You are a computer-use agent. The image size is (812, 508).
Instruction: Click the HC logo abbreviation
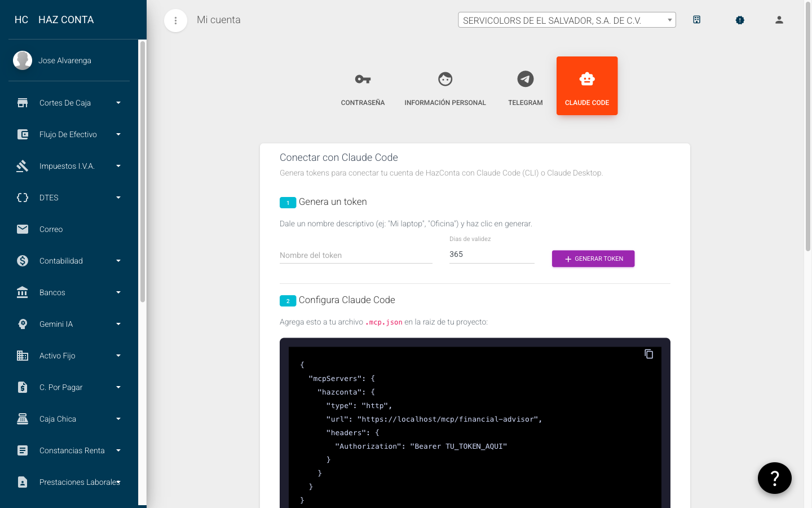pos(21,20)
